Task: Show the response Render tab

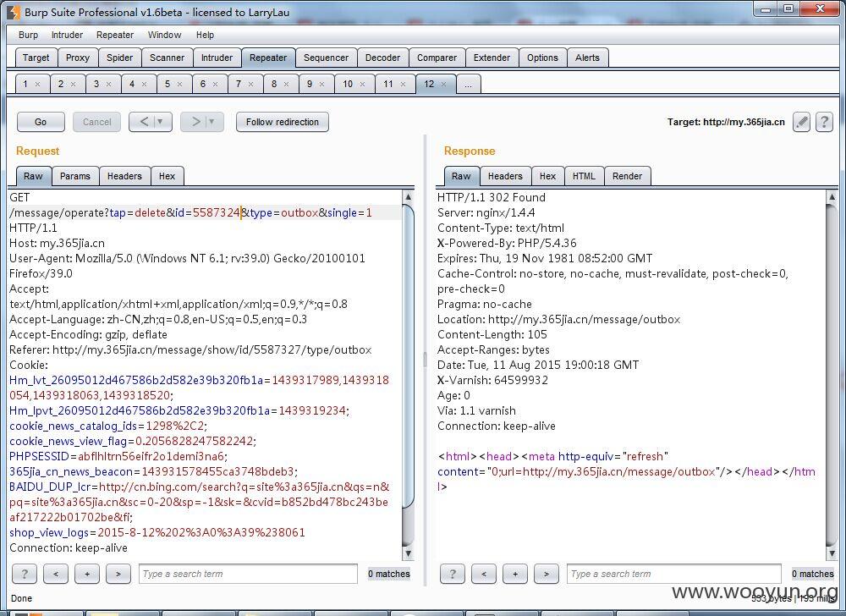Action: (627, 176)
